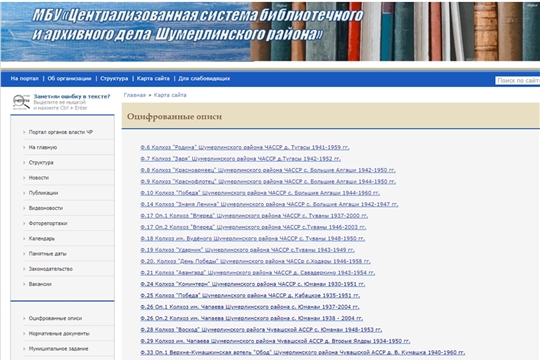The height and width of the screenshot is (360, 540).
Task: Open 'Публикации' sidebar section
Action: (43, 193)
